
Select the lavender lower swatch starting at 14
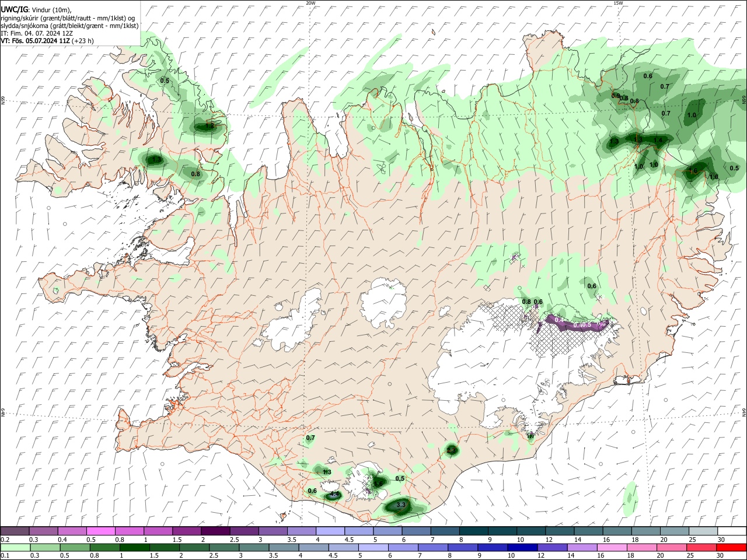click(x=582, y=548)
